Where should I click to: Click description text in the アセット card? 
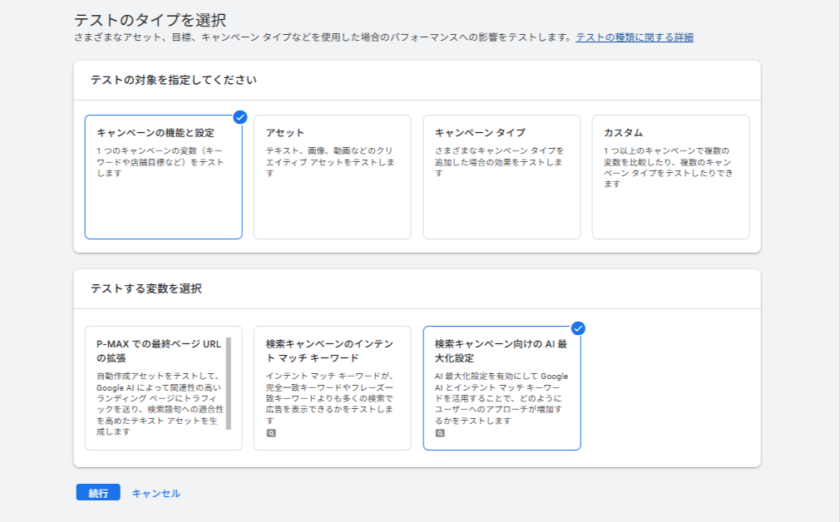click(331, 160)
